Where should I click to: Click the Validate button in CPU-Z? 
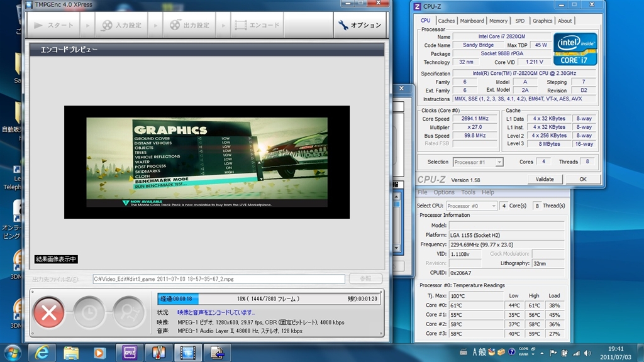coord(545,179)
